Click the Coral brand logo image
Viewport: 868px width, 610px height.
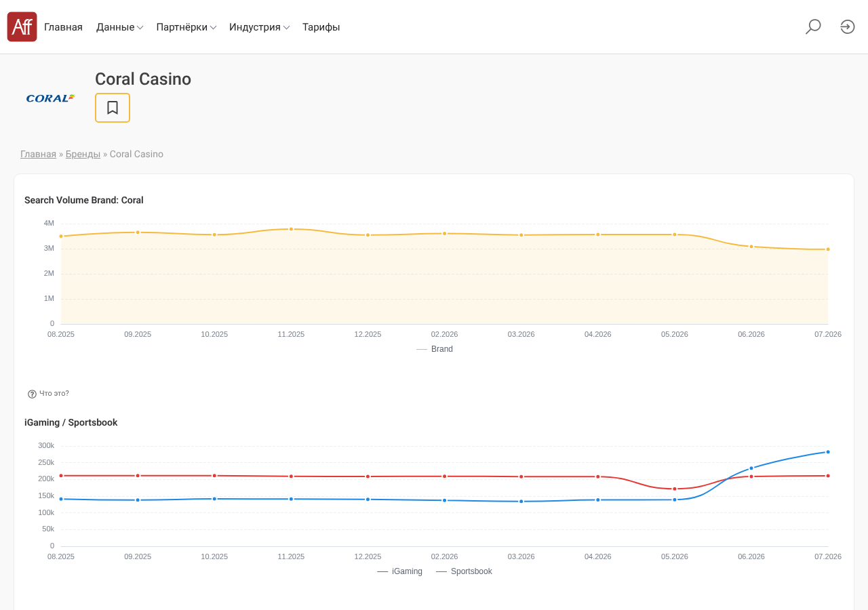(x=51, y=98)
